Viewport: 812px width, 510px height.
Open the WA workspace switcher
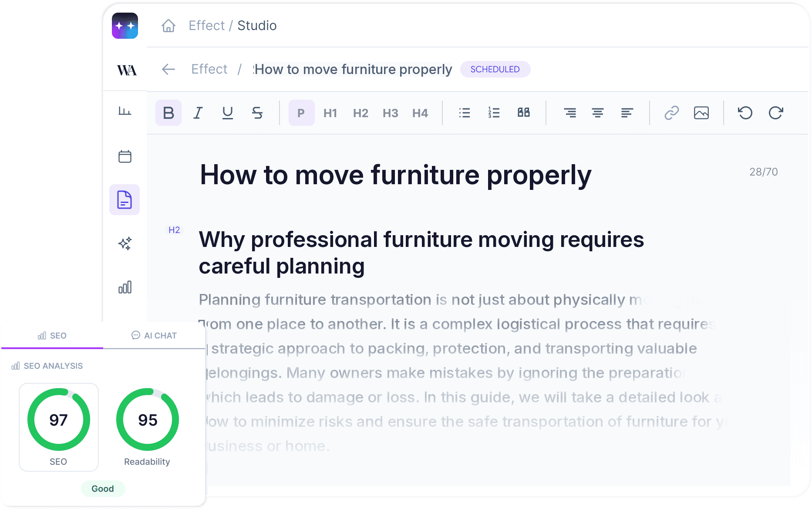[x=127, y=70]
